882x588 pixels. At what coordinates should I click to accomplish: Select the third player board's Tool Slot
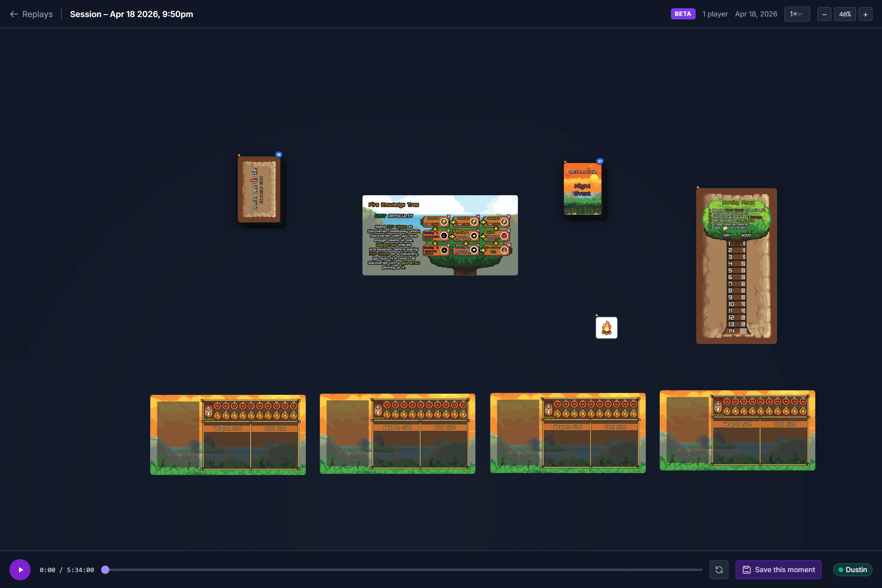pyautogui.click(x=615, y=444)
